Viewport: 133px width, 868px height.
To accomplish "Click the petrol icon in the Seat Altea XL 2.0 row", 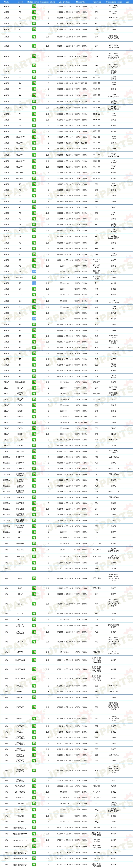I will (x=34, y=399).
